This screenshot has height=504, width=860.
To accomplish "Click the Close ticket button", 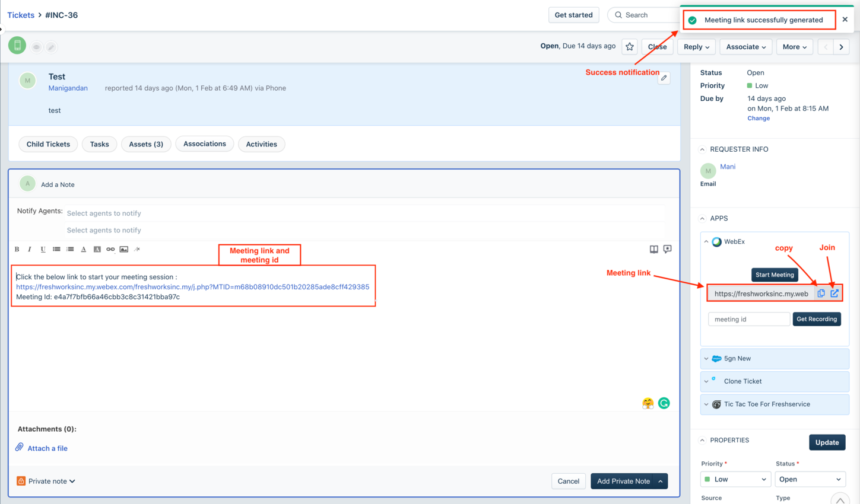I will [x=657, y=47].
